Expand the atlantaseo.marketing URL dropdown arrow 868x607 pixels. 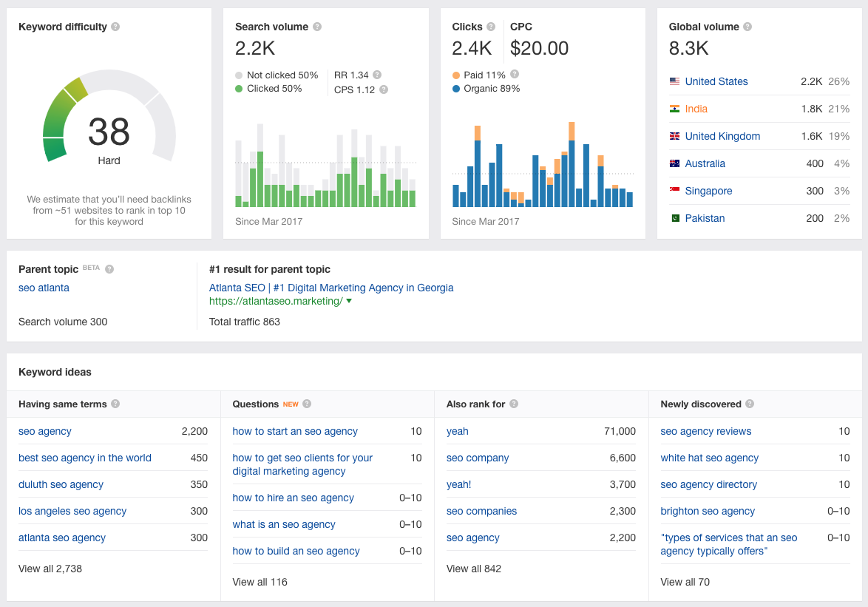coord(349,301)
